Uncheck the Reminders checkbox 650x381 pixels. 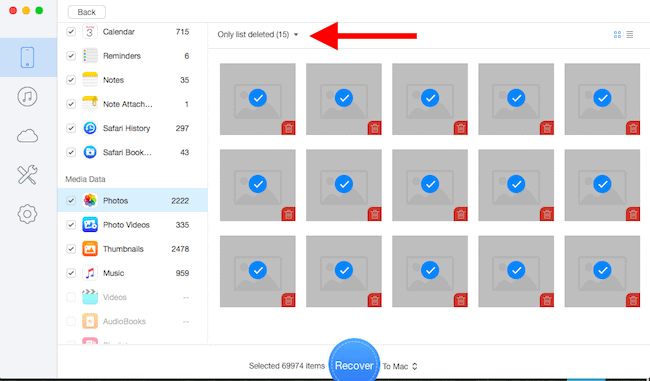coord(71,56)
